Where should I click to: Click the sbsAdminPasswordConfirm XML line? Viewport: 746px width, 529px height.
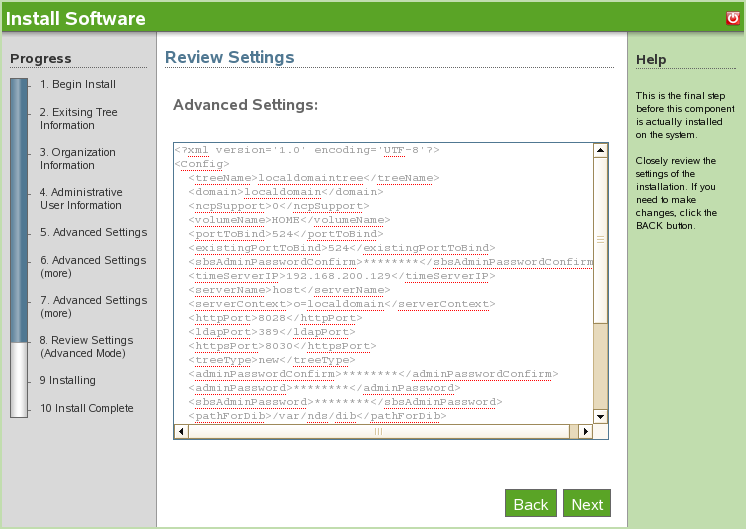point(391,262)
